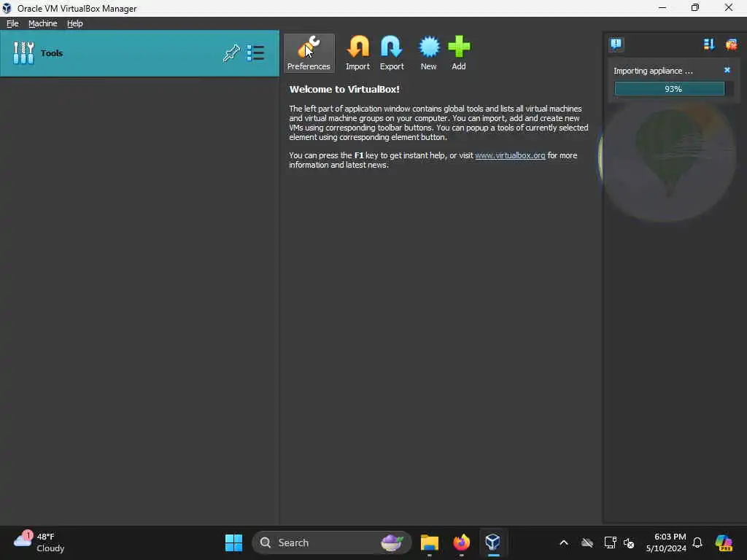Viewport: 747px width, 560px height.
Task: Click the muted volume tray icon
Action: click(x=629, y=542)
